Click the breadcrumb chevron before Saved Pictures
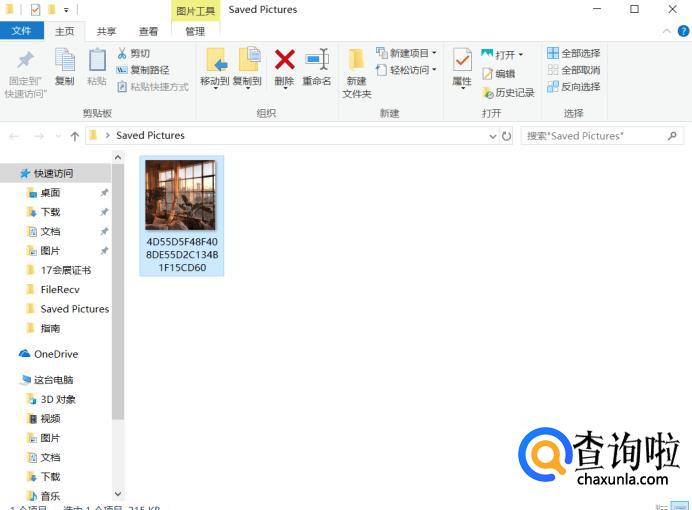 click(107, 135)
